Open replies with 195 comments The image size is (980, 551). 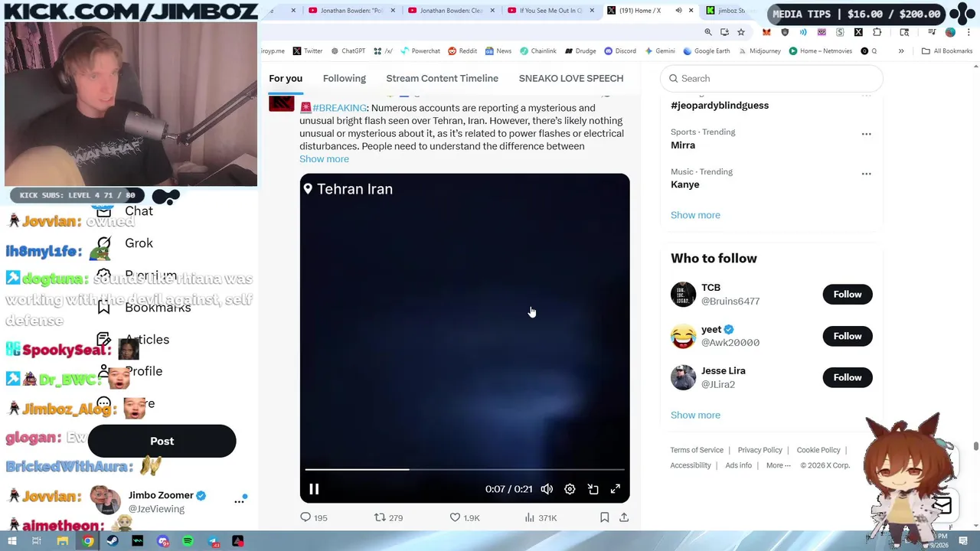click(x=313, y=518)
